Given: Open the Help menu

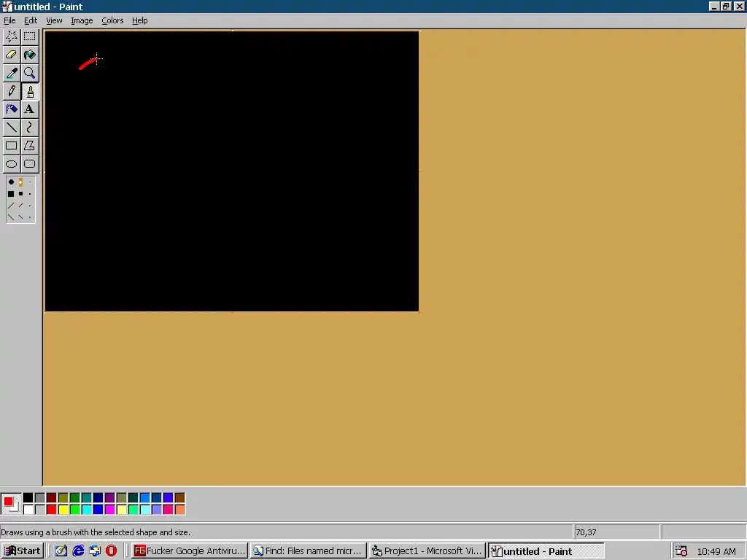Looking at the screenshot, I should click(x=139, y=20).
